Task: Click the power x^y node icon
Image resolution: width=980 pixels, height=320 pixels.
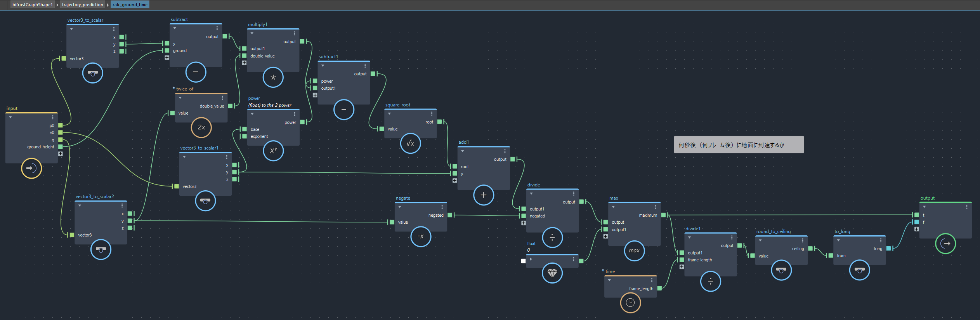Action: 273,150
